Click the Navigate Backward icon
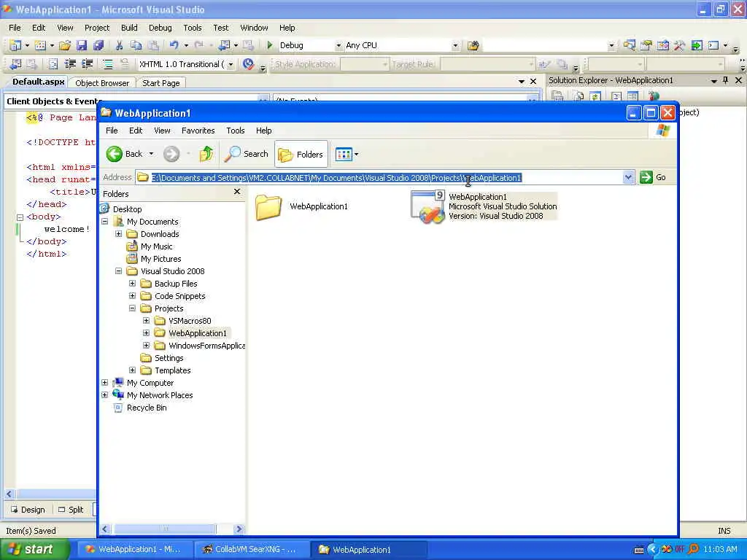The image size is (747, 560). click(x=223, y=45)
